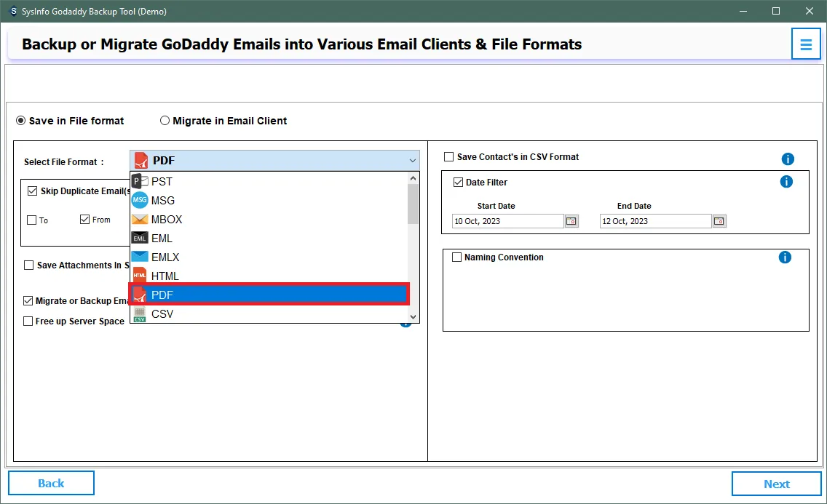This screenshot has height=504, width=827.
Task: Tick the Free up Server Space checkbox
Action: [x=28, y=321]
